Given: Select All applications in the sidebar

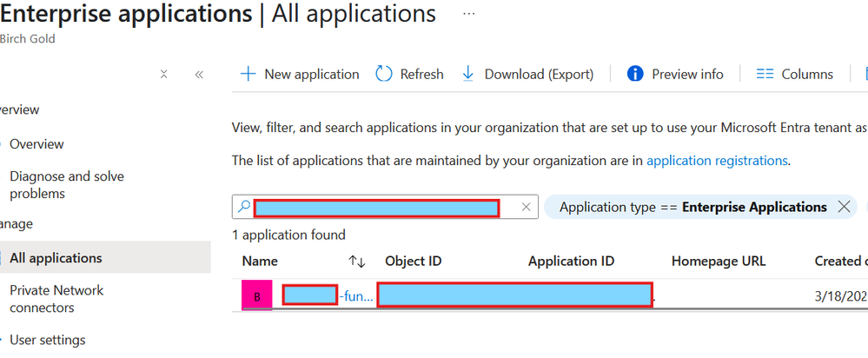Looking at the screenshot, I should point(105,258).
